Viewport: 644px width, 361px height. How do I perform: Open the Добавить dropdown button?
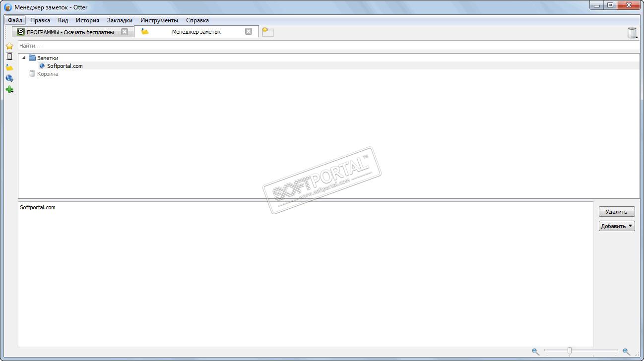(617, 226)
